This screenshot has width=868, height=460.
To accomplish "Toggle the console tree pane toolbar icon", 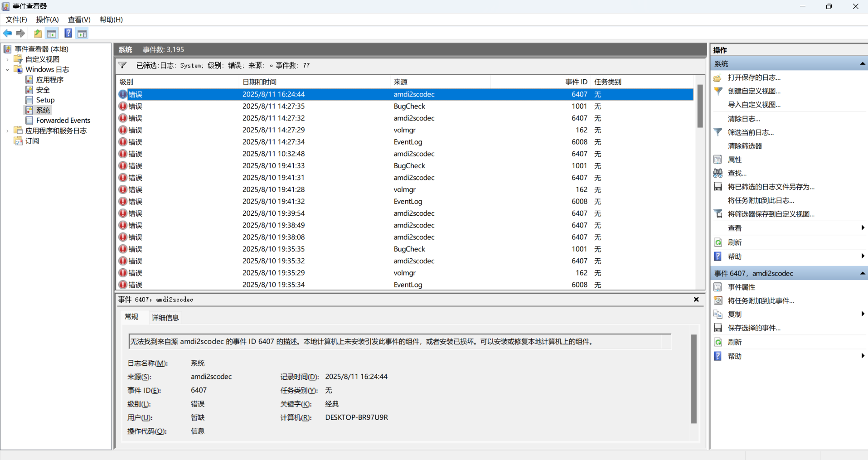I will [x=52, y=34].
